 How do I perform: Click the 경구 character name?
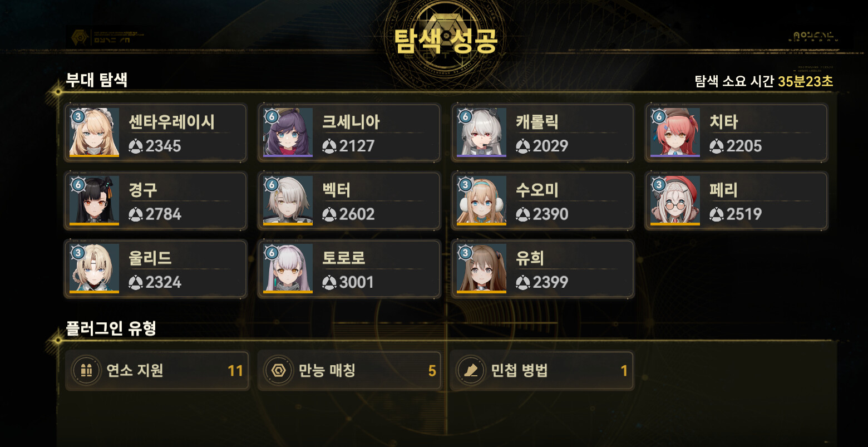click(143, 190)
